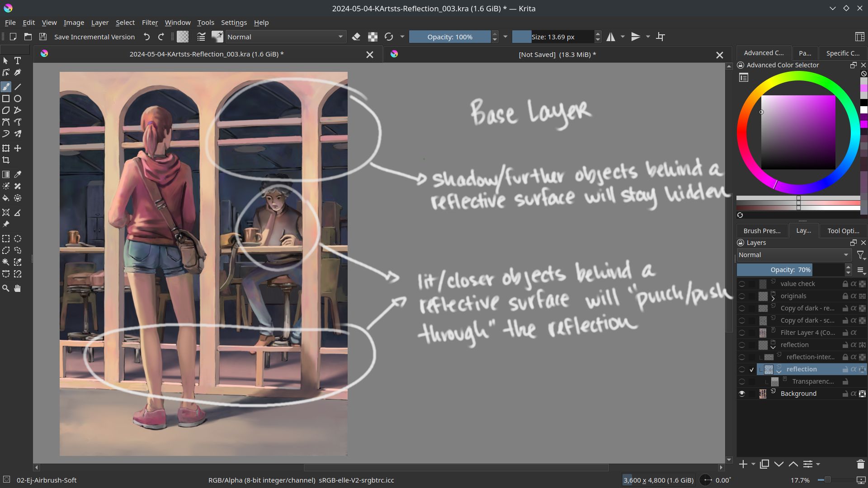The width and height of the screenshot is (868, 488).
Task: Select the Crop tool
Action: (x=6, y=160)
